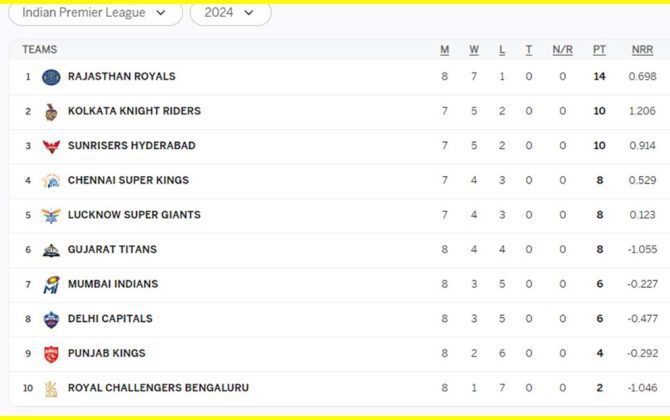This screenshot has width=670, height=420.
Task: Click the TEAMS column header
Action: pyautogui.click(x=40, y=50)
